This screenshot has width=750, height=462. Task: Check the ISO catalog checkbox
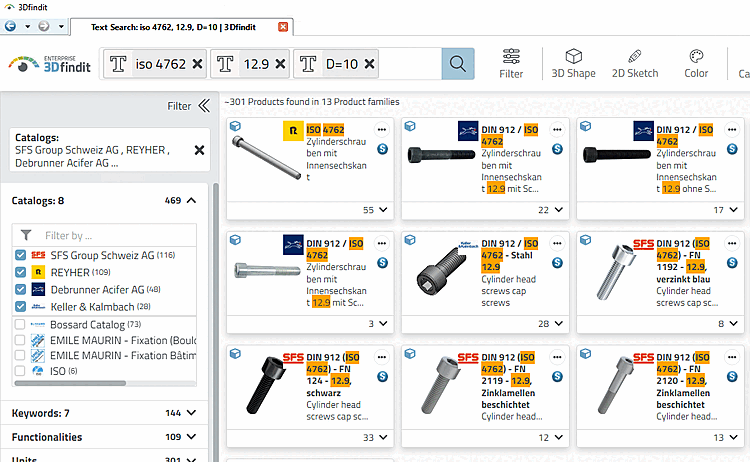tap(20, 371)
